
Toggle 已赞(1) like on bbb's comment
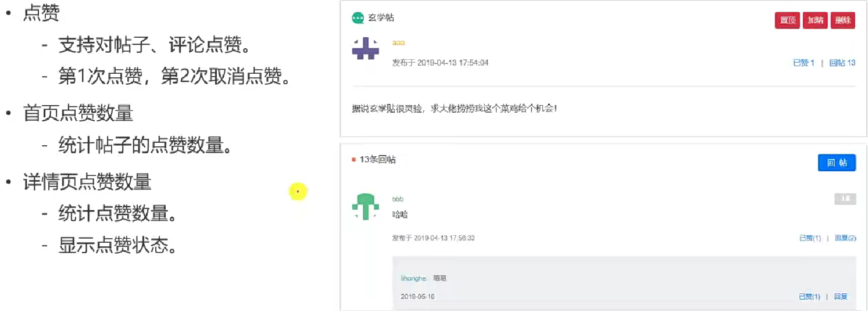click(810, 238)
